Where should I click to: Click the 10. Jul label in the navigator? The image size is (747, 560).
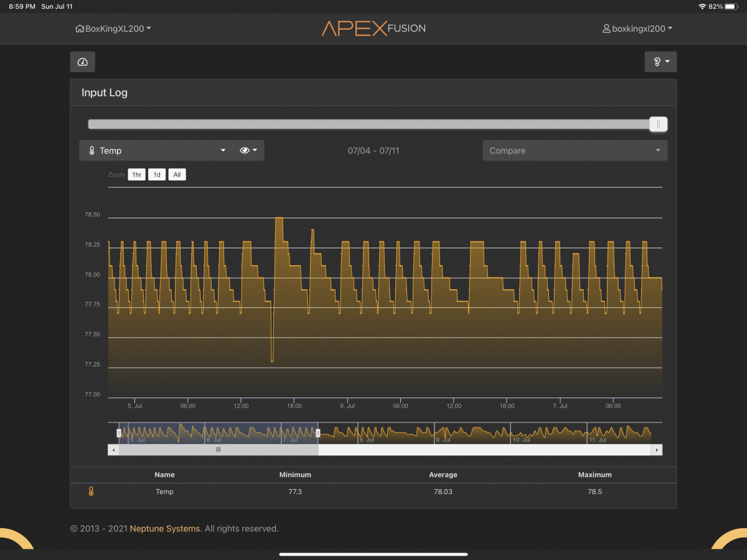(x=520, y=440)
